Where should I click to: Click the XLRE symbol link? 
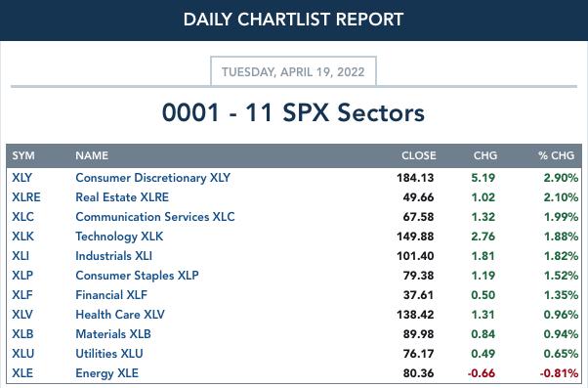(26, 197)
